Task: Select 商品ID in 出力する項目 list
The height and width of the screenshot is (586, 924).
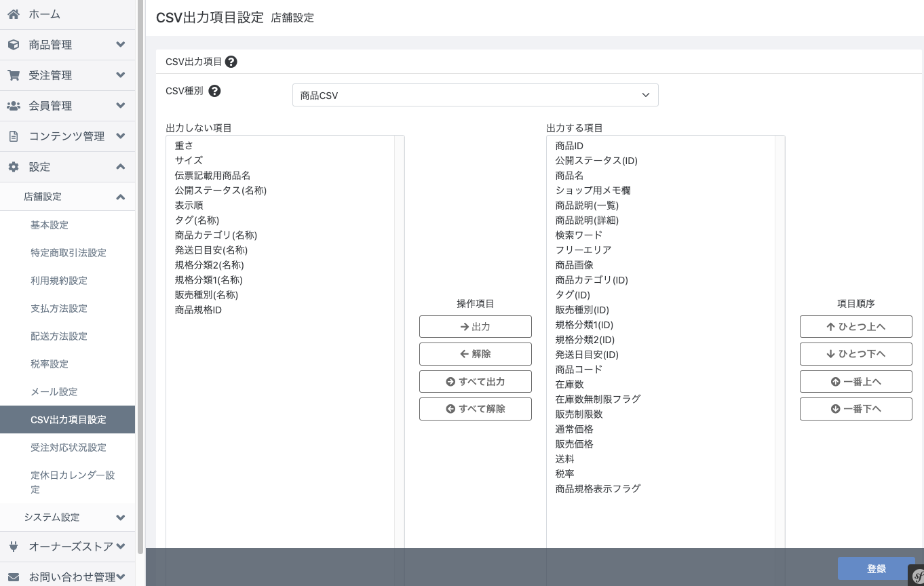Action: (661, 146)
